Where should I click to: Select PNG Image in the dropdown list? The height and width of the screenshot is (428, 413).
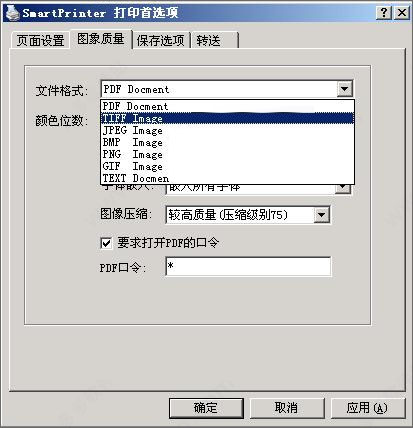pos(227,154)
